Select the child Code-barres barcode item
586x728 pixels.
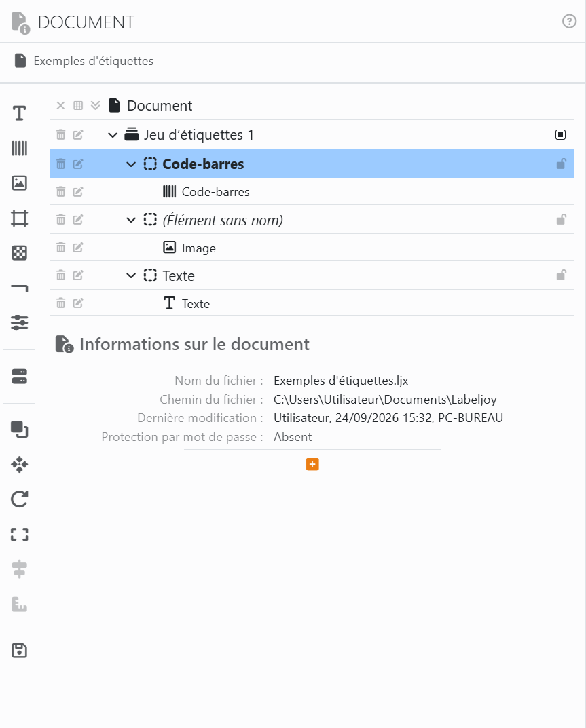(312, 191)
